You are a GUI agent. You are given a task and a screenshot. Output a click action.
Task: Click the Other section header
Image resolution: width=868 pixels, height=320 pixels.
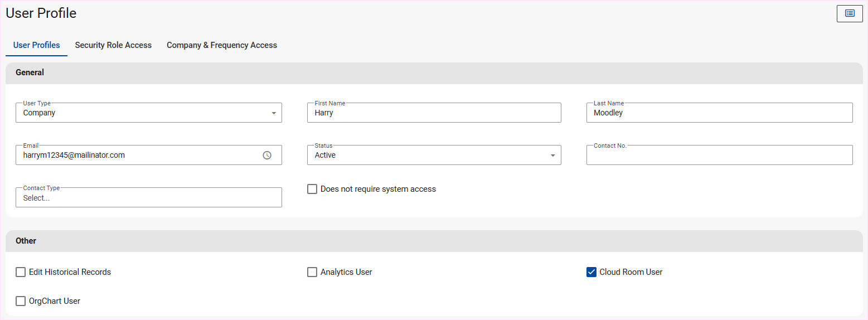26,241
